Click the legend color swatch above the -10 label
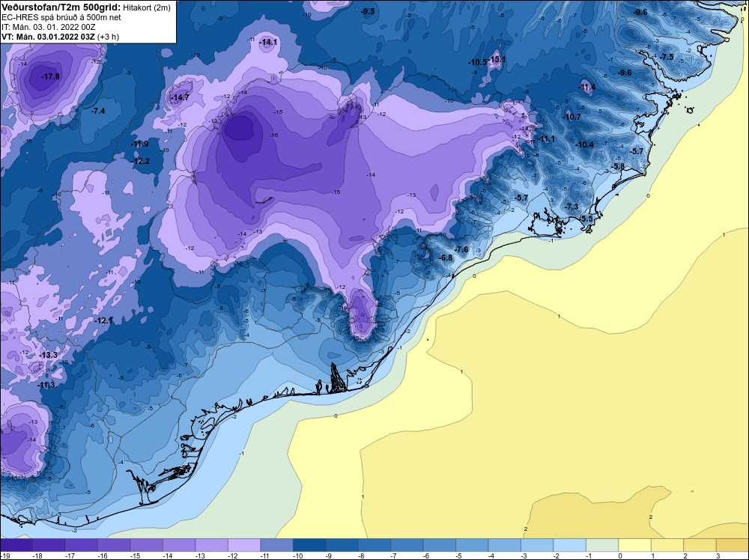Screen dimensions: 749x560 (309, 545)
